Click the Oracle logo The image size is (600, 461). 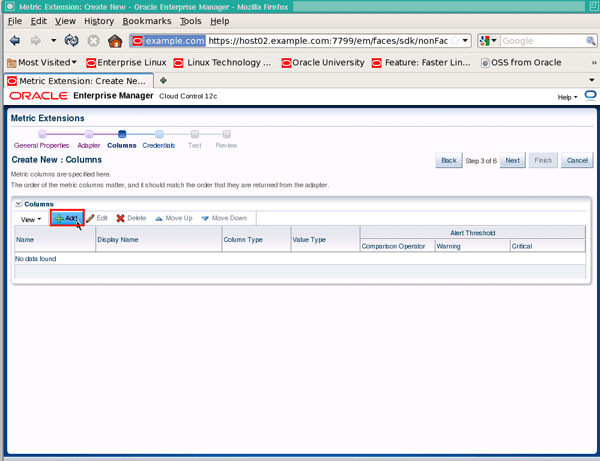point(39,96)
